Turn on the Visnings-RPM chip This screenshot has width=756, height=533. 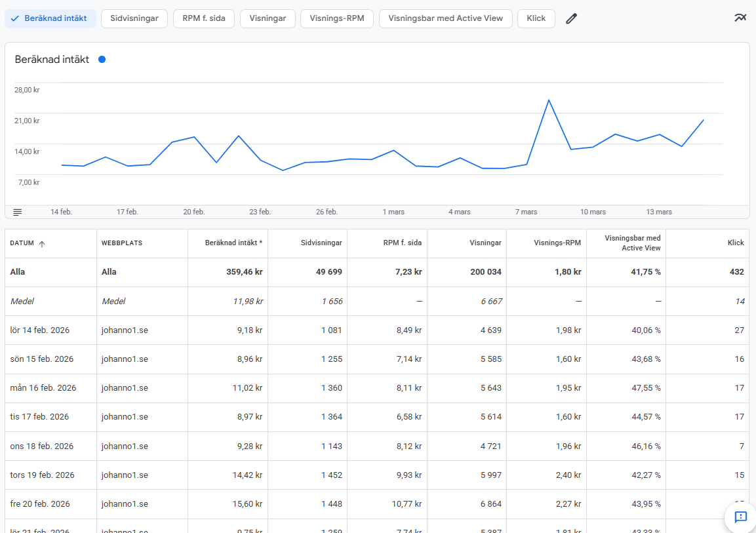pyautogui.click(x=337, y=18)
